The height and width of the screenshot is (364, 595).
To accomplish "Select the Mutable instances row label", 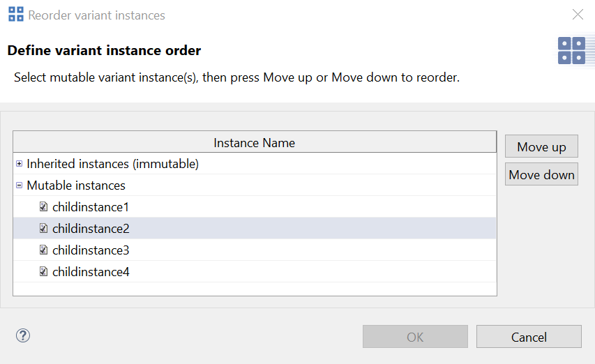I will pyautogui.click(x=76, y=185).
